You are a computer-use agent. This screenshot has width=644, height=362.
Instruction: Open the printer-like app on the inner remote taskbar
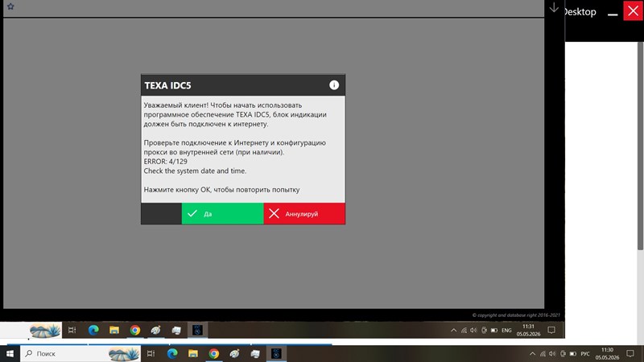coord(176,330)
